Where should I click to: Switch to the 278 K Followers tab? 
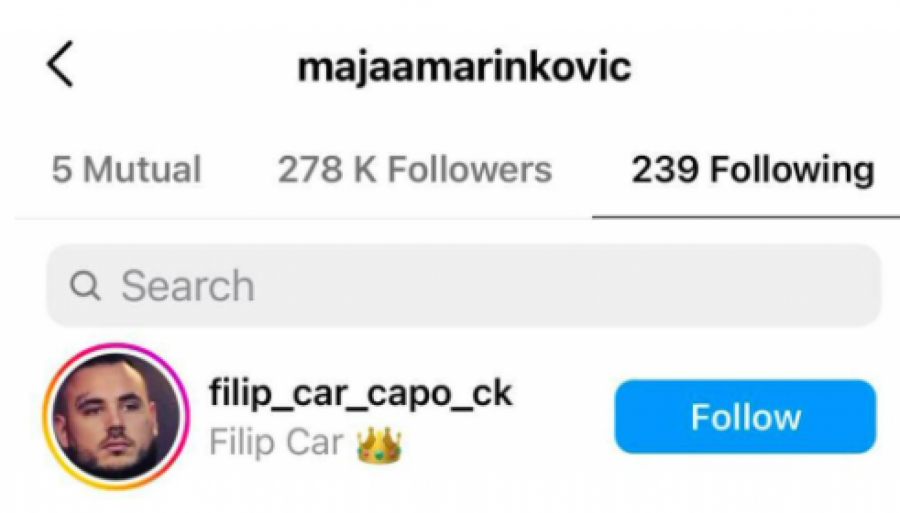[414, 170]
